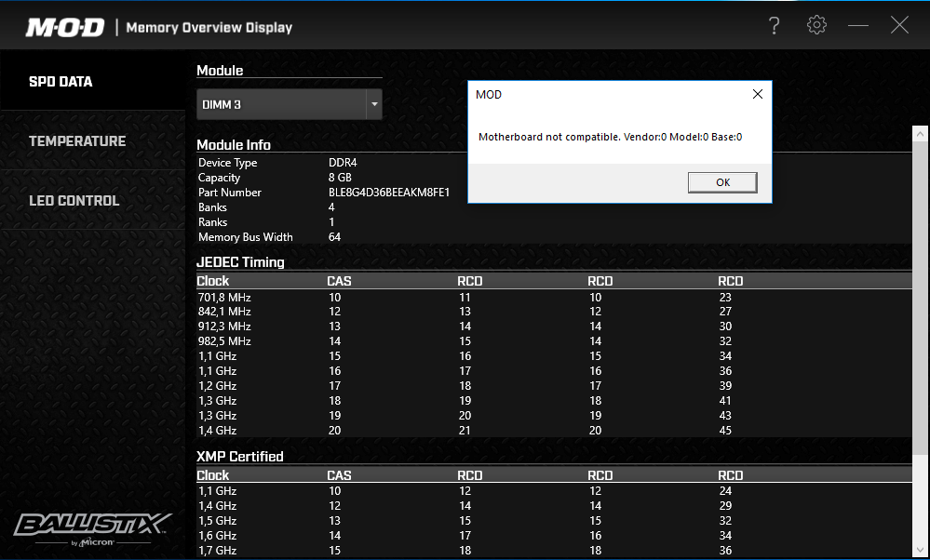This screenshot has width=930, height=560.
Task: Switch to the LED CONTROL tab
Action: 92,200
